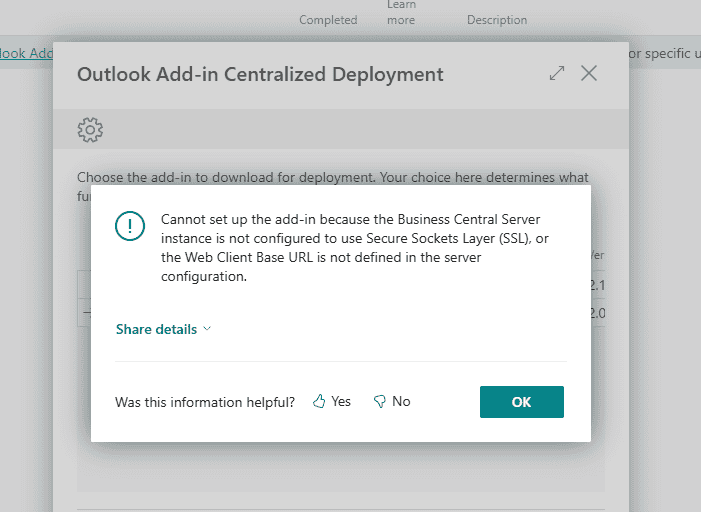The height and width of the screenshot is (512, 701).
Task: Expand the Share details section
Action: click(x=163, y=329)
